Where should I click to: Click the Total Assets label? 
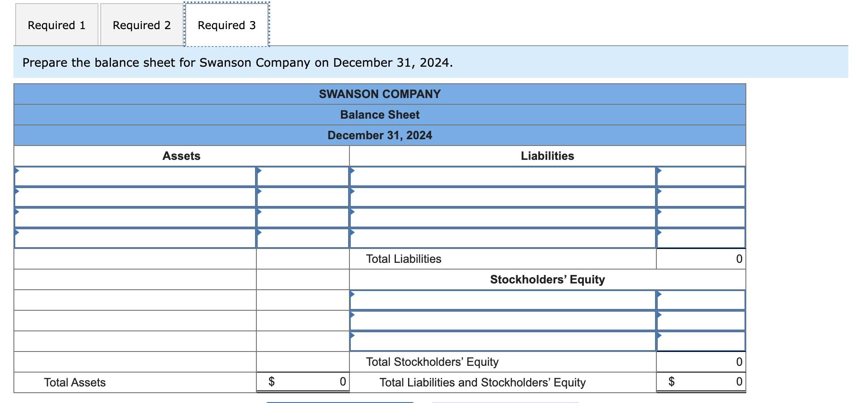75,382
